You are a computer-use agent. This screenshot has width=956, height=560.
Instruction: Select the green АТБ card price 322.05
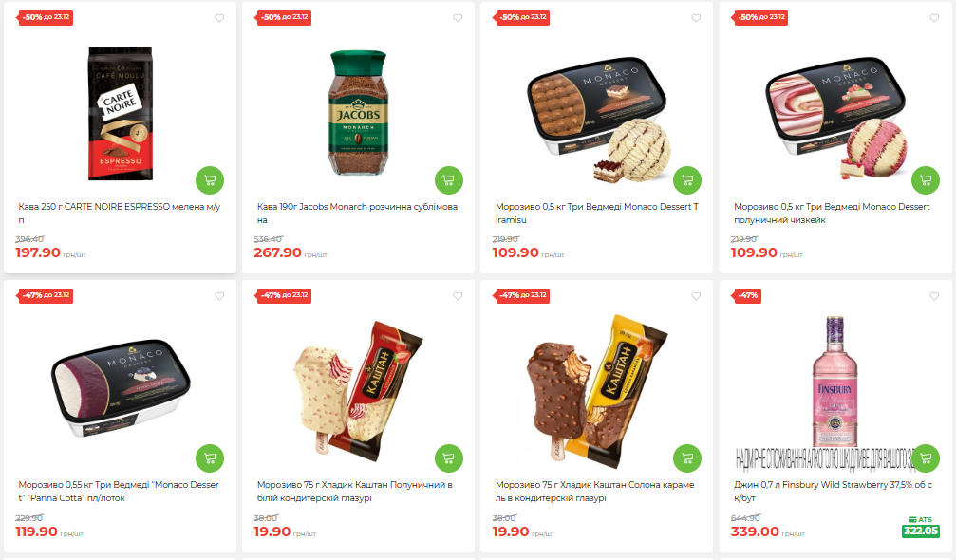pos(921,531)
